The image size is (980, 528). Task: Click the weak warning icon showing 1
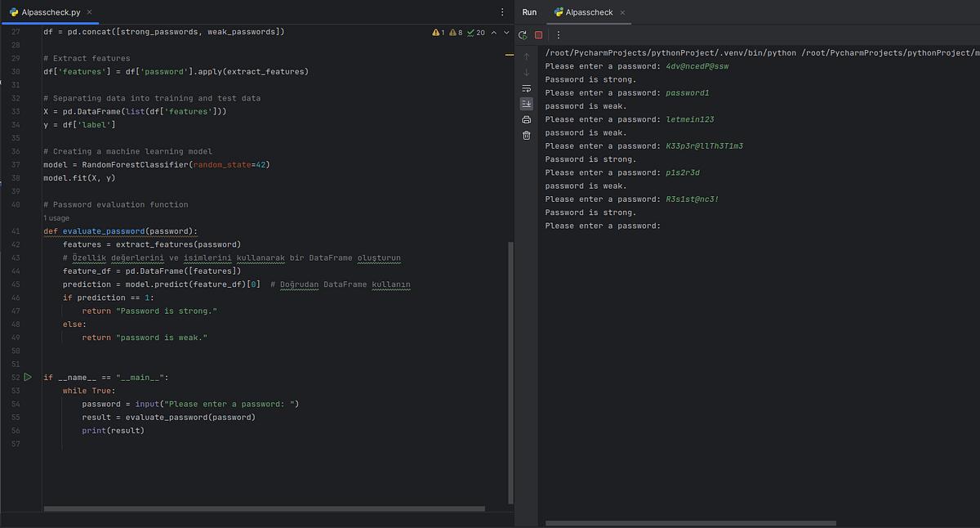437,31
